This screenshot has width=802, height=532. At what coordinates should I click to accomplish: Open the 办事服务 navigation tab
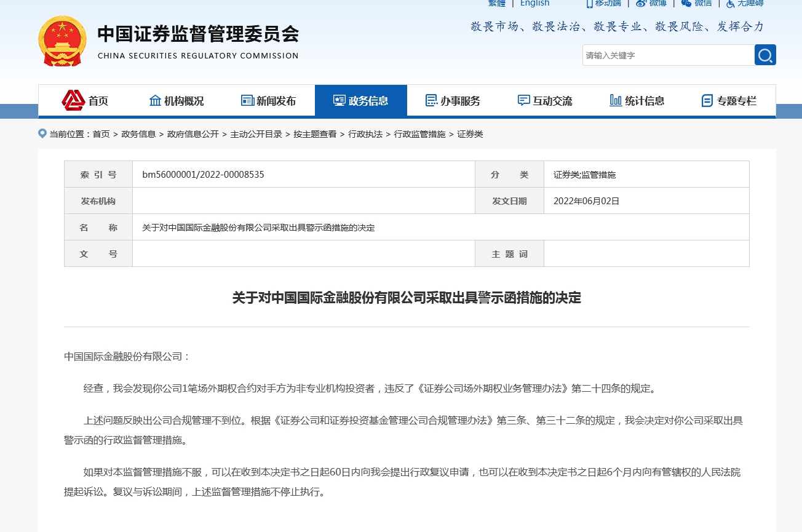coord(453,100)
